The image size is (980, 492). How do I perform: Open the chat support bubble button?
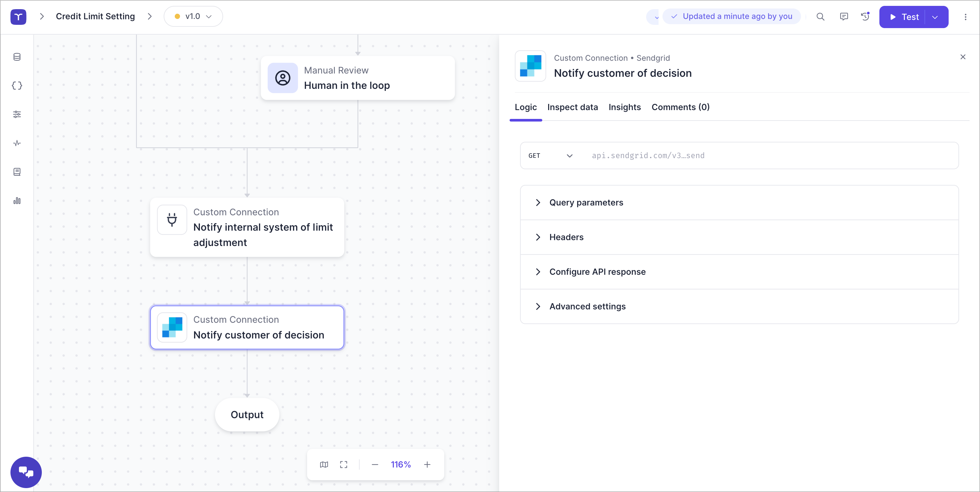pos(26,472)
